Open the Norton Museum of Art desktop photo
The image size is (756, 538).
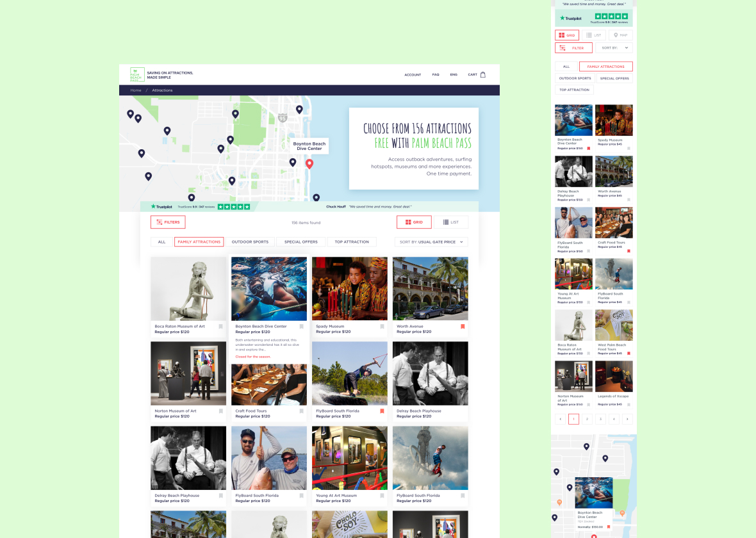pyautogui.click(x=188, y=373)
